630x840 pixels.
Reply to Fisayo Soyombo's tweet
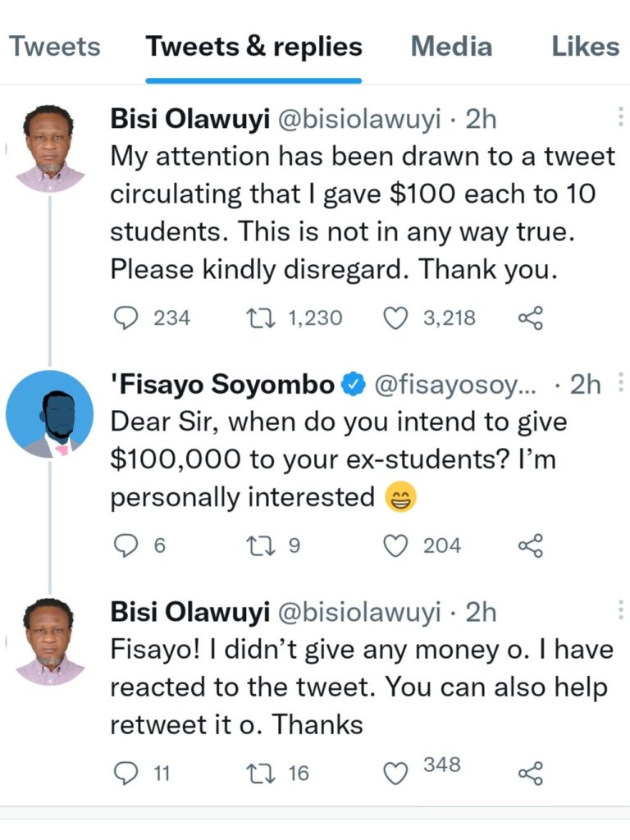coord(125,546)
